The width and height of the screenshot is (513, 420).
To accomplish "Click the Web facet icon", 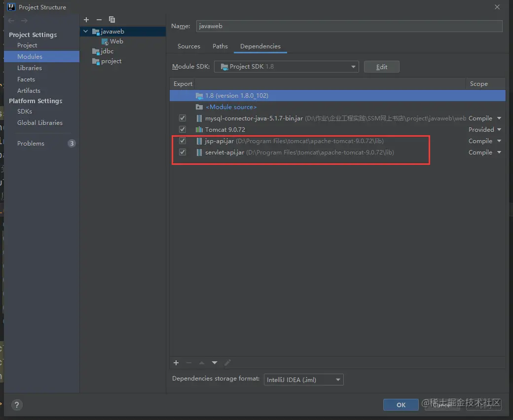I will click(x=105, y=41).
